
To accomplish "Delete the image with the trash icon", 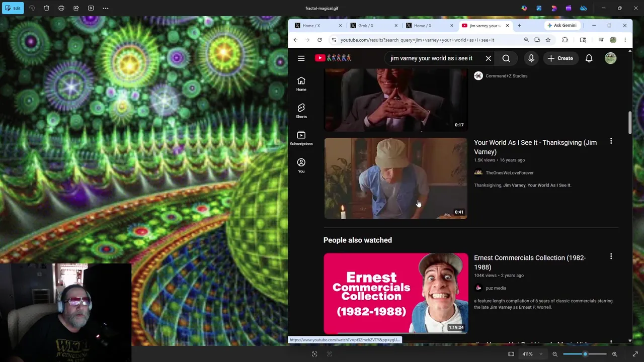I will coord(46,8).
